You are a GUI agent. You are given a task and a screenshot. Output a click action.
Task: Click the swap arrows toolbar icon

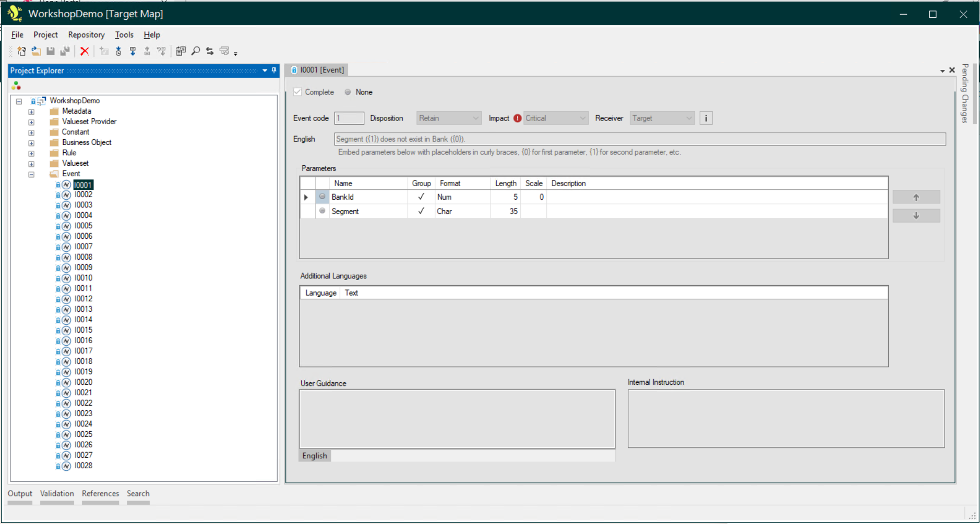tap(210, 51)
